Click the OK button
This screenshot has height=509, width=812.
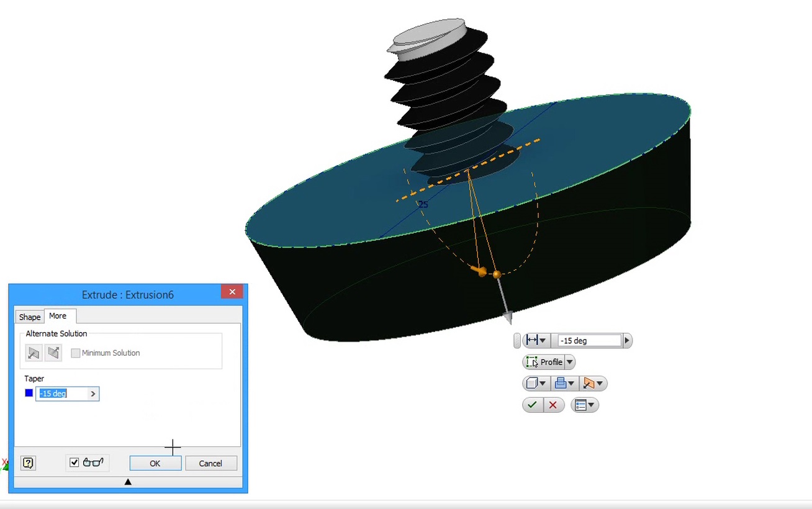(x=155, y=462)
